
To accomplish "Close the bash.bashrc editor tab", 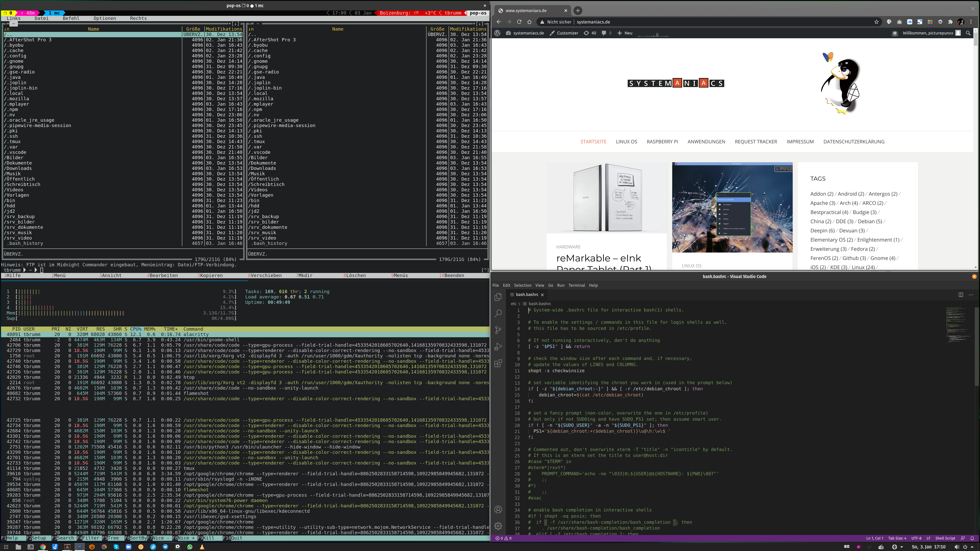I will [x=542, y=295].
